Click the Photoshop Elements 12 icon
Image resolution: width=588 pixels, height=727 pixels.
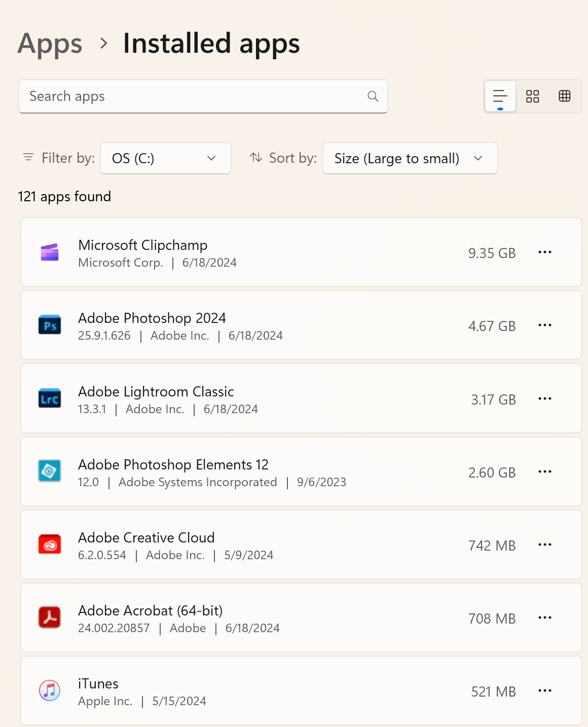(50, 471)
